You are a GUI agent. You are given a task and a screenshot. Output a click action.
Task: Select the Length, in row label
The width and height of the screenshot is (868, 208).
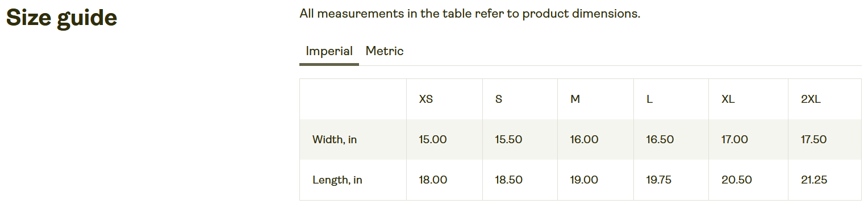[x=337, y=180]
